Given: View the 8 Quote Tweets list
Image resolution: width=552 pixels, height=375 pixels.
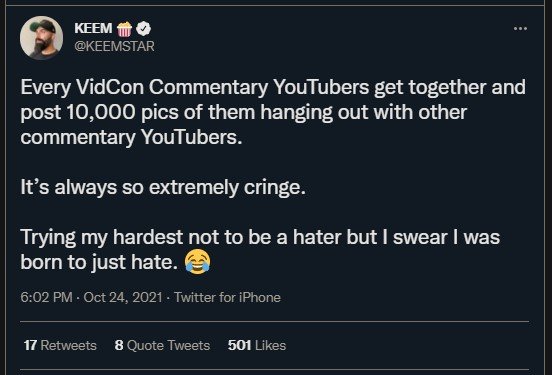Looking at the screenshot, I should pyautogui.click(x=162, y=345).
